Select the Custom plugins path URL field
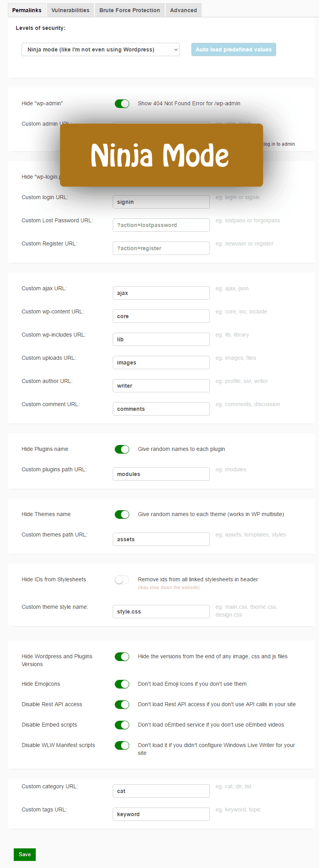 pyautogui.click(x=161, y=474)
